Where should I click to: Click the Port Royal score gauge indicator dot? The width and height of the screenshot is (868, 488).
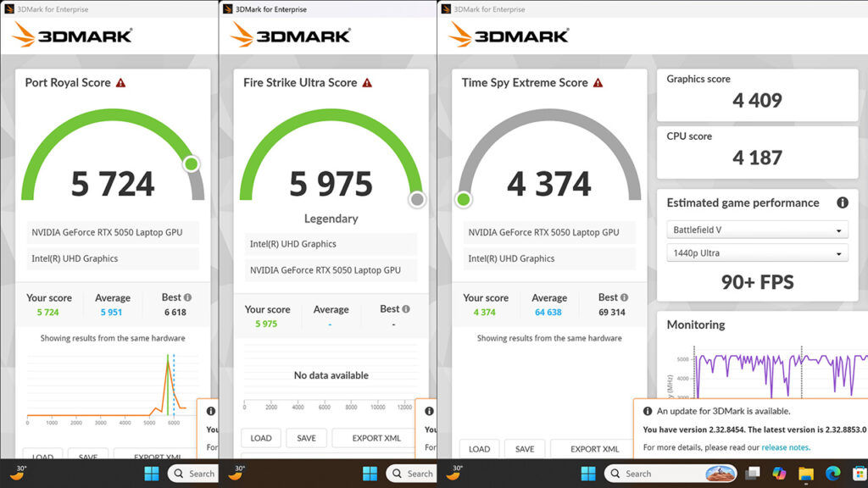pyautogui.click(x=192, y=164)
